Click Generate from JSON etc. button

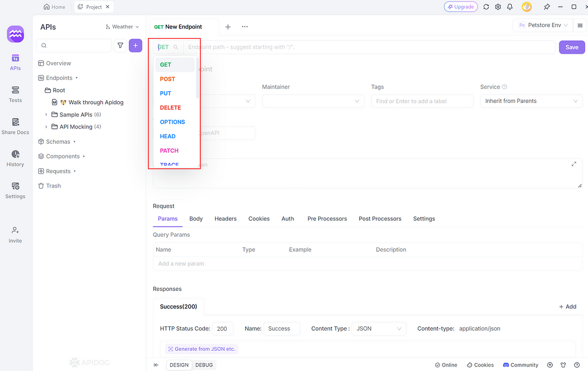(x=201, y=349)
